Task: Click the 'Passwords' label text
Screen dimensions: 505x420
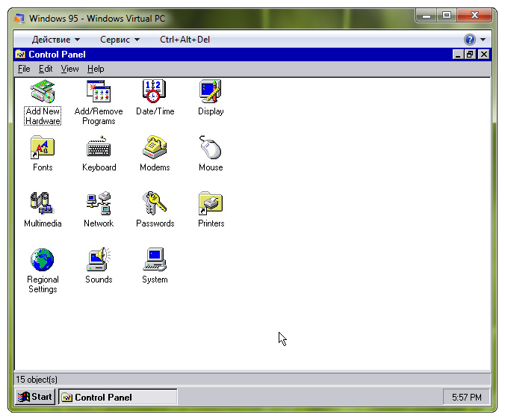Action: pos(155,223)
